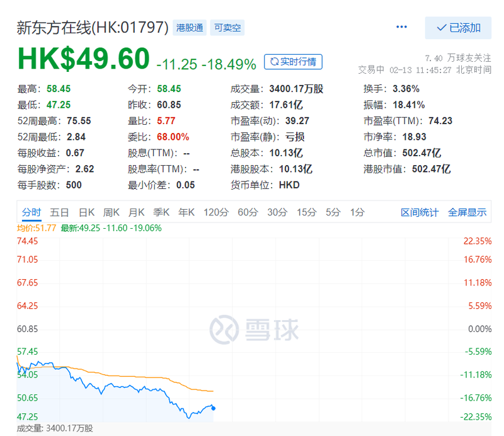Click the 总股本 value 10.13亿

[286, 153]
